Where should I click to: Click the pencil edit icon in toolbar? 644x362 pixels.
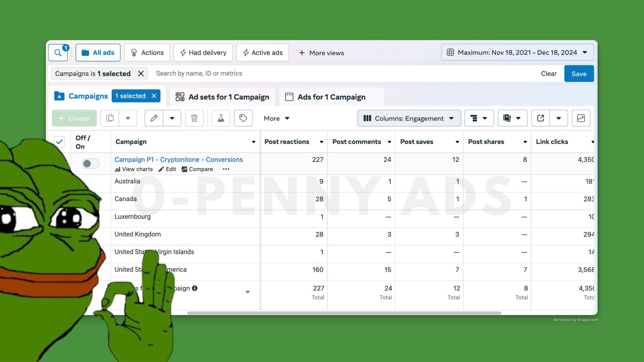point(154,118)
